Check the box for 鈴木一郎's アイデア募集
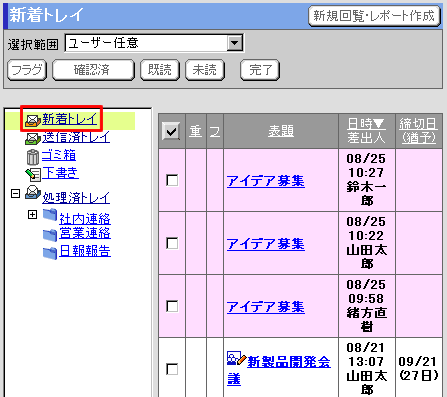The height and width of the screenshot is (397, 447). (172, 180)
